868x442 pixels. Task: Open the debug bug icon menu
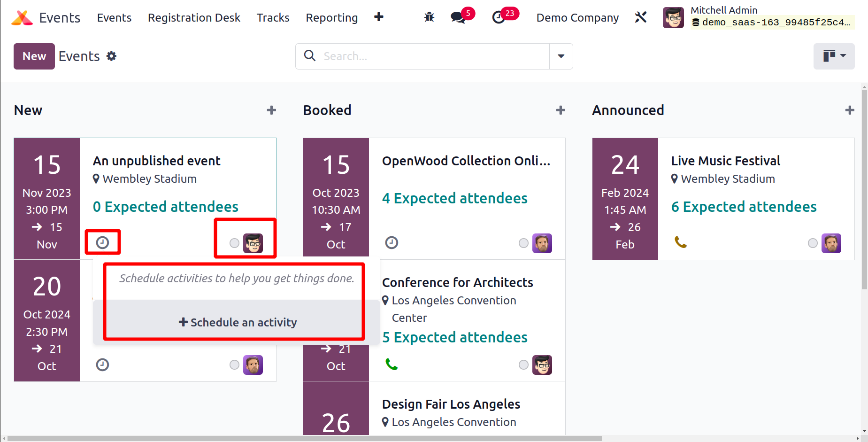(x=429, y=17)
